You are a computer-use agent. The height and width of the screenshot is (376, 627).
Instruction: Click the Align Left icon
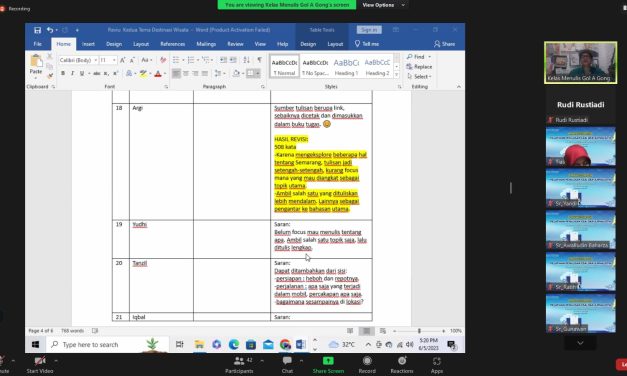tap(176, 73)
